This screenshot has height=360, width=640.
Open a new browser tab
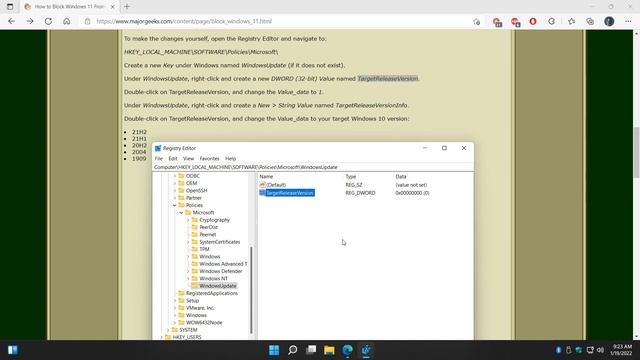click(x=127, y=7)
